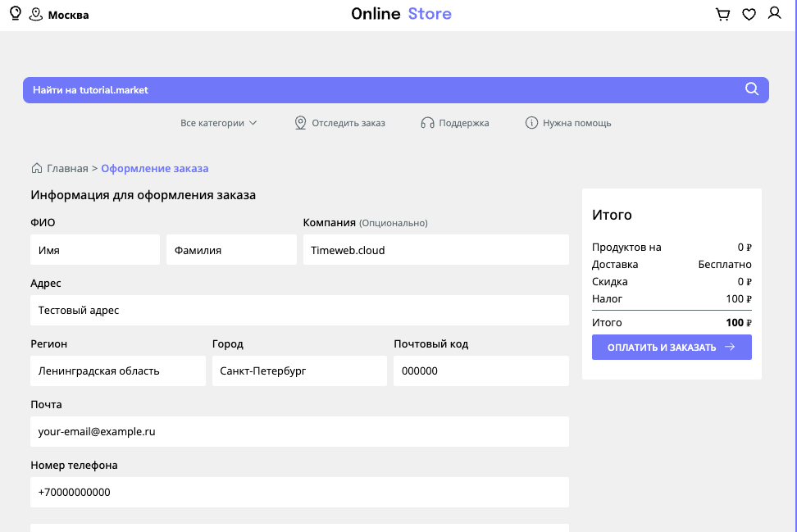The width and height of the screenshot is (797, 532).
Task: Select the Компания field with Timeweb.cloud
Action: coord(435,250)
